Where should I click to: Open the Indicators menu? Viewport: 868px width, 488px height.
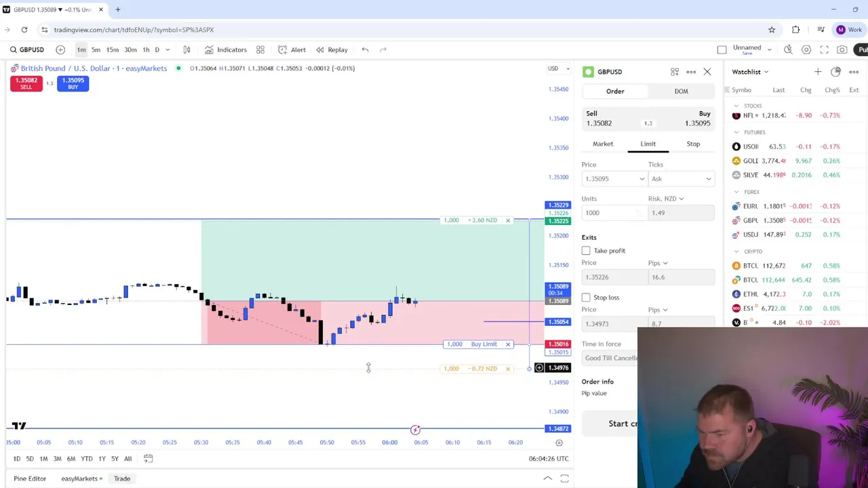tap(226, 49)
